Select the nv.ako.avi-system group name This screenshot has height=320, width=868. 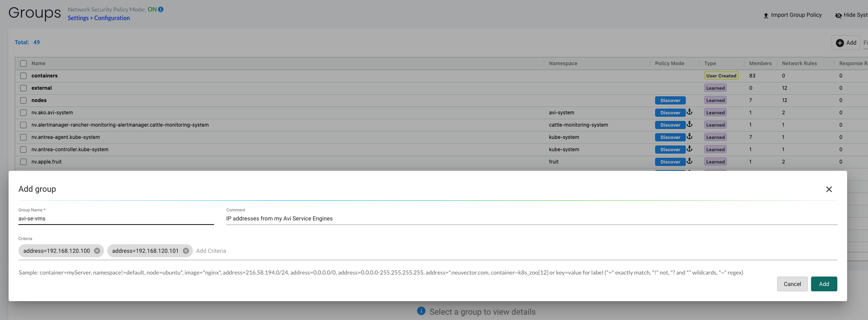tap(52, 113)
